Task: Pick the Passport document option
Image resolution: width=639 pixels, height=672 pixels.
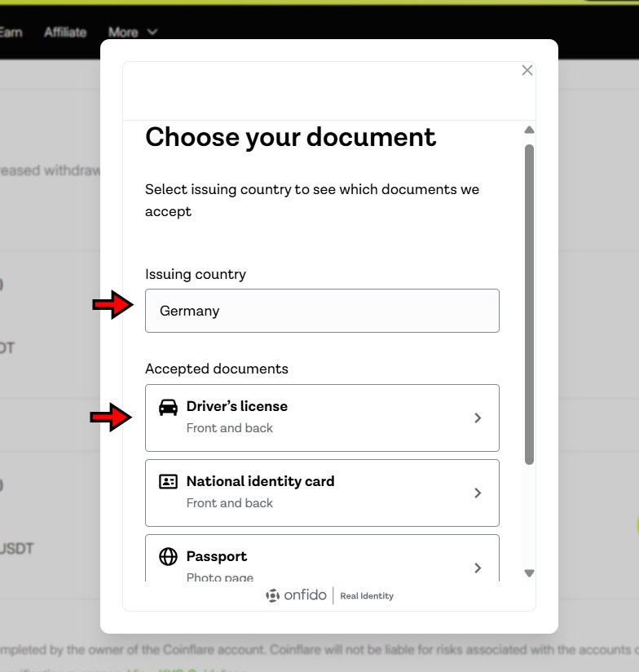Action: (x=322, y=558)
